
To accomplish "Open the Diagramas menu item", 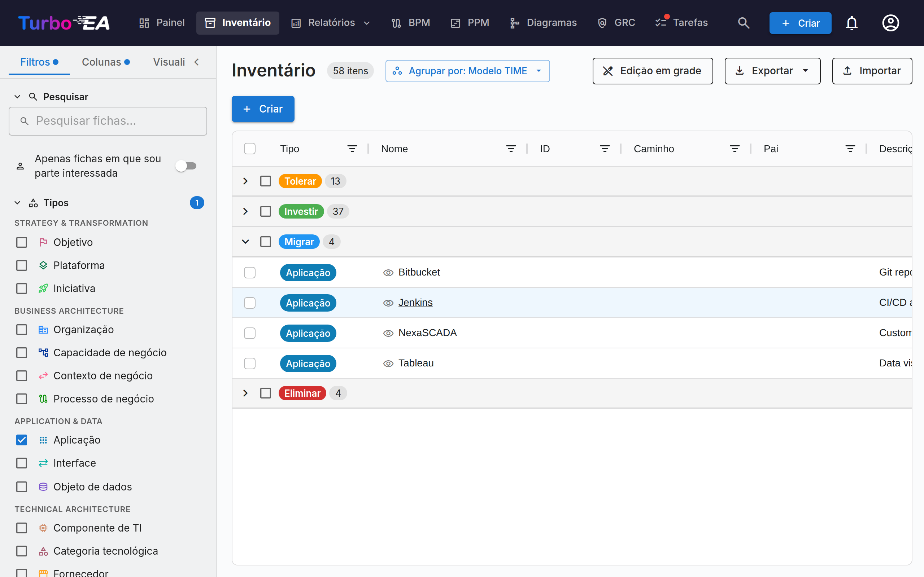I will coord(543,23).
